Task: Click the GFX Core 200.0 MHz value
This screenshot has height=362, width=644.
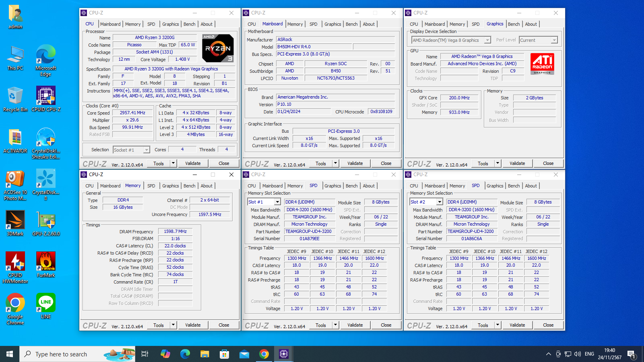Action: 459,98
